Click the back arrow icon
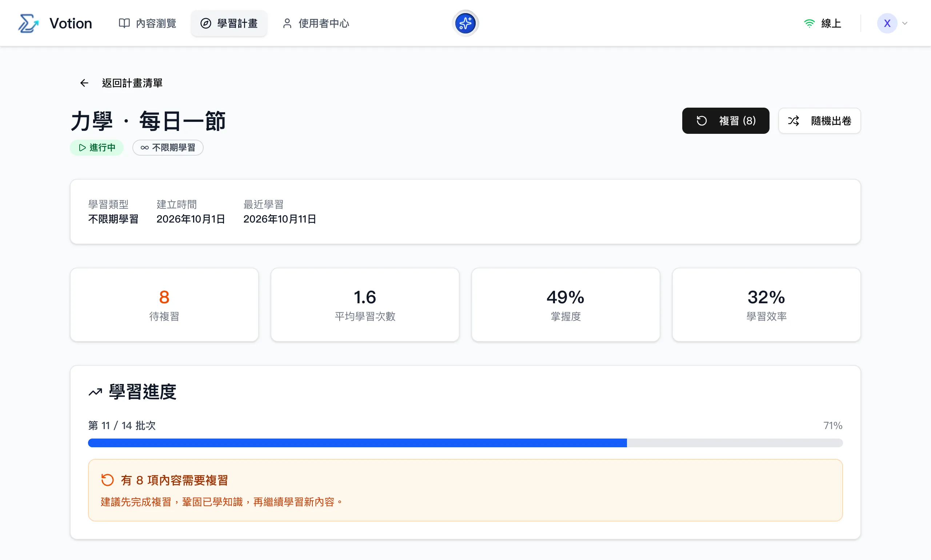 pos(84,83)
